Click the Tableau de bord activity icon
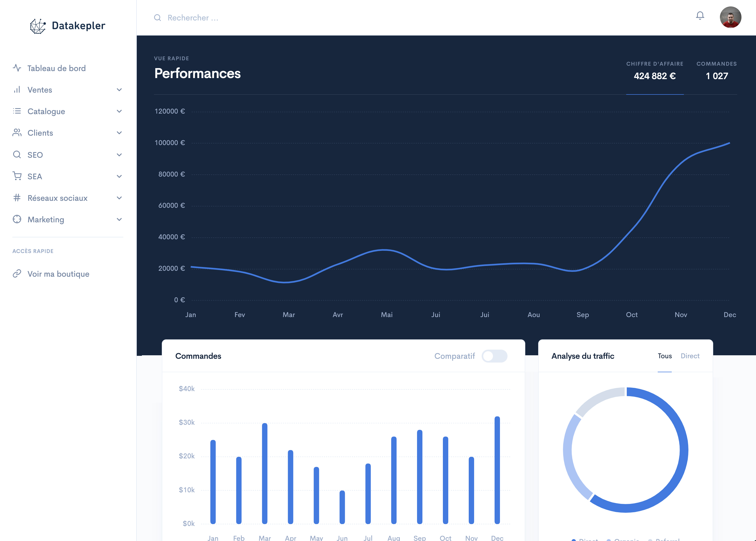The width and height of the screenshot is (756, 541). click(x=17, y=68)
